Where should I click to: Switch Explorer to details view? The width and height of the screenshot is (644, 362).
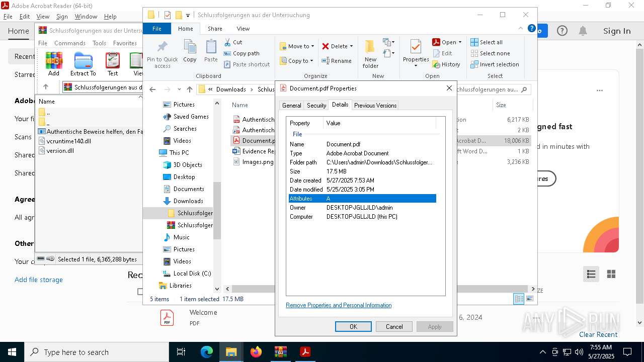coord(519,299)
